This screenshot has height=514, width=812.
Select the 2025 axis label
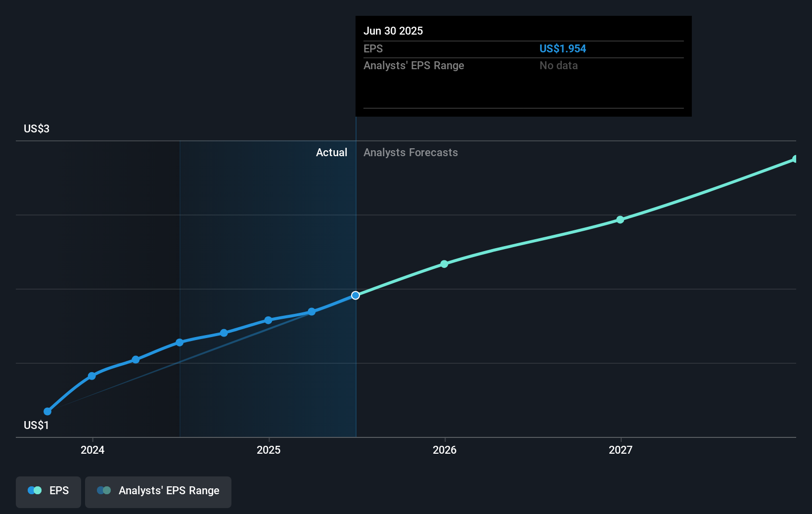[x=268, y=450]
